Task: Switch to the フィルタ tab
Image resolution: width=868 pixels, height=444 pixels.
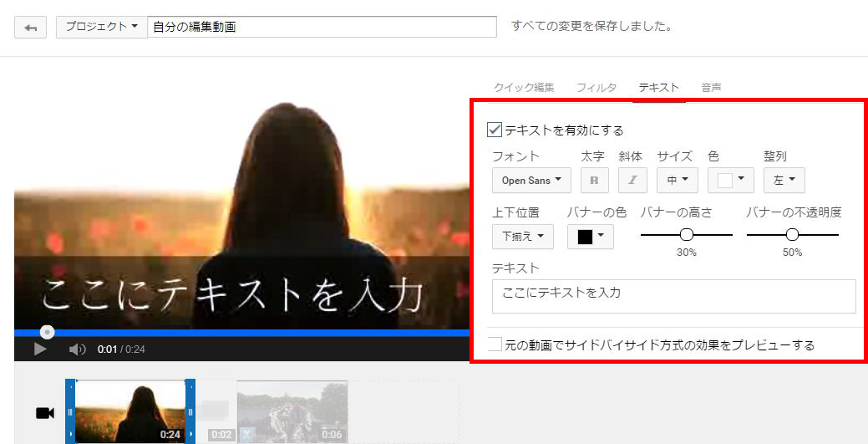Action: (596, 87)
